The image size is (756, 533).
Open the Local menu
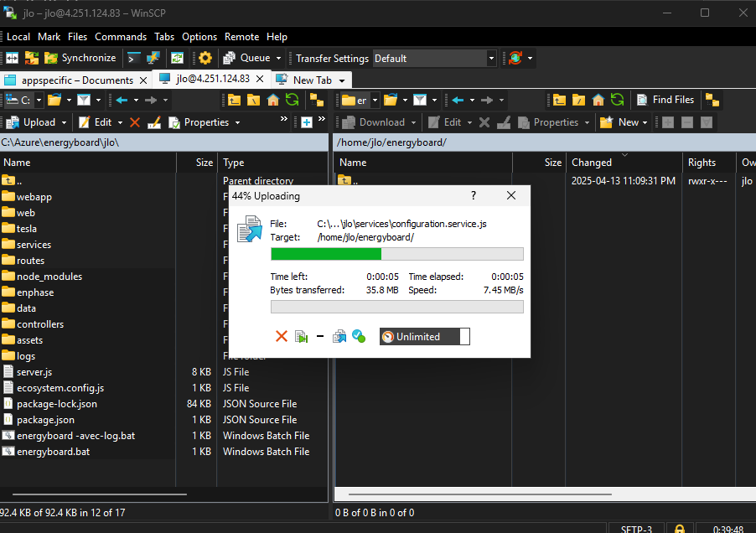[x=18, y=37]
